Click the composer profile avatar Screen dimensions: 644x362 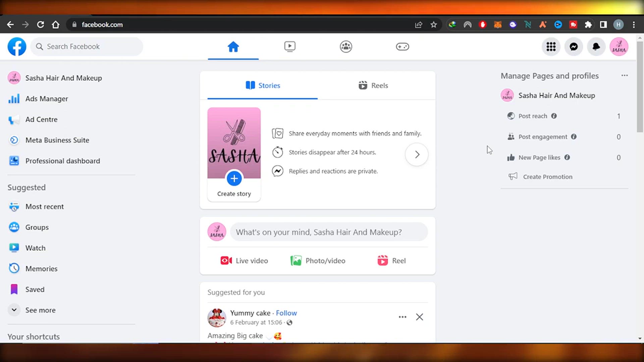(x=217, y=232)
